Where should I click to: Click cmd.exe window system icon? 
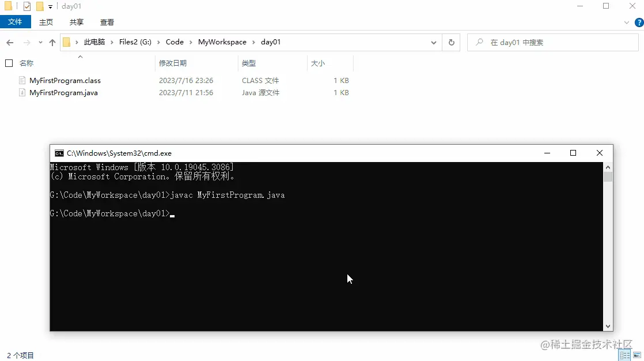59,153
